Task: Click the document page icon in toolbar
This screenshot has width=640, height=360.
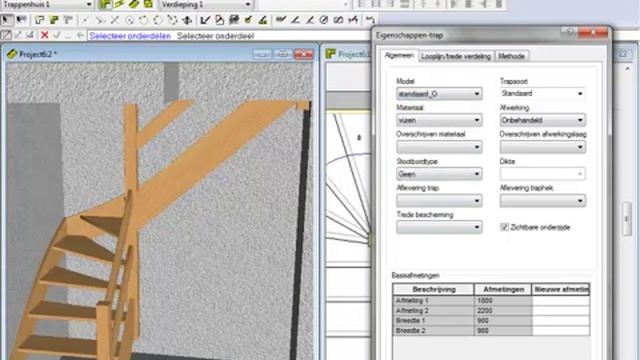Action: [x=220, y=20]
